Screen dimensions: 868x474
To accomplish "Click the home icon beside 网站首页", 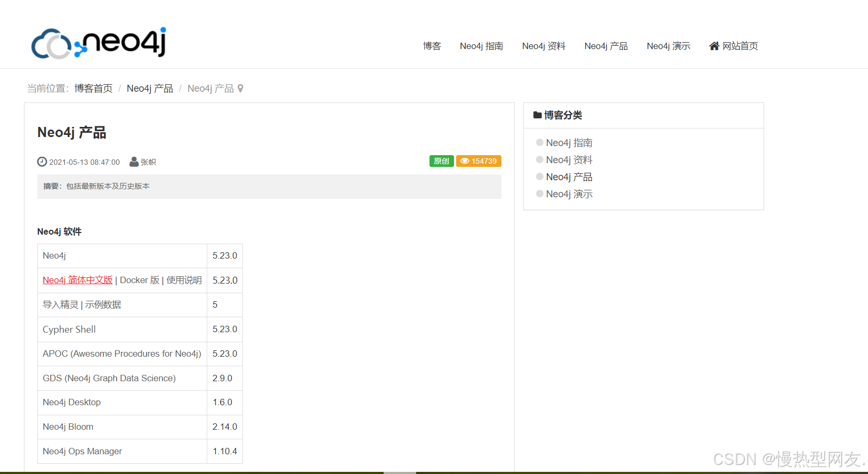I will point(714,46).
